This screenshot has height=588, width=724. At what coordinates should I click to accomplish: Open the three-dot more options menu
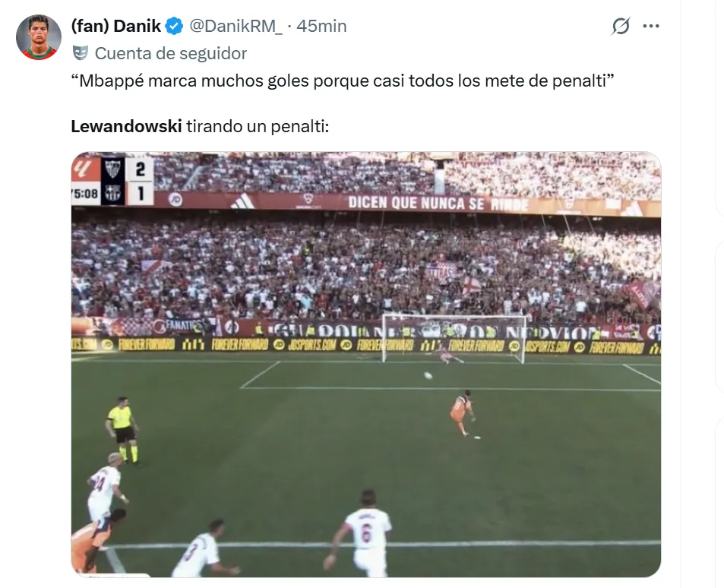(x=650, y=27)
